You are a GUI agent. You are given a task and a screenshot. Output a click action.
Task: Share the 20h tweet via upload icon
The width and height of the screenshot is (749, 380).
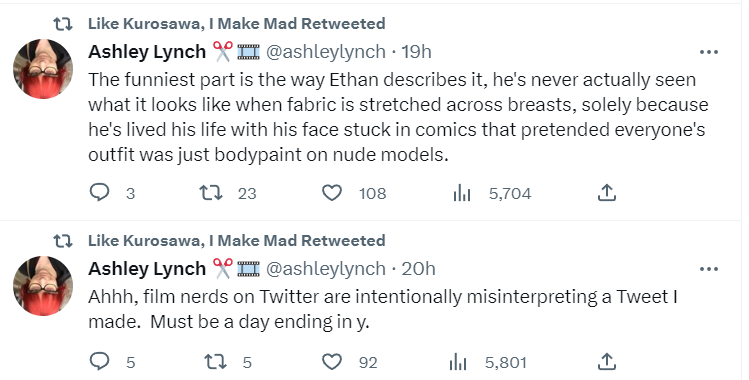click(607, 362)
